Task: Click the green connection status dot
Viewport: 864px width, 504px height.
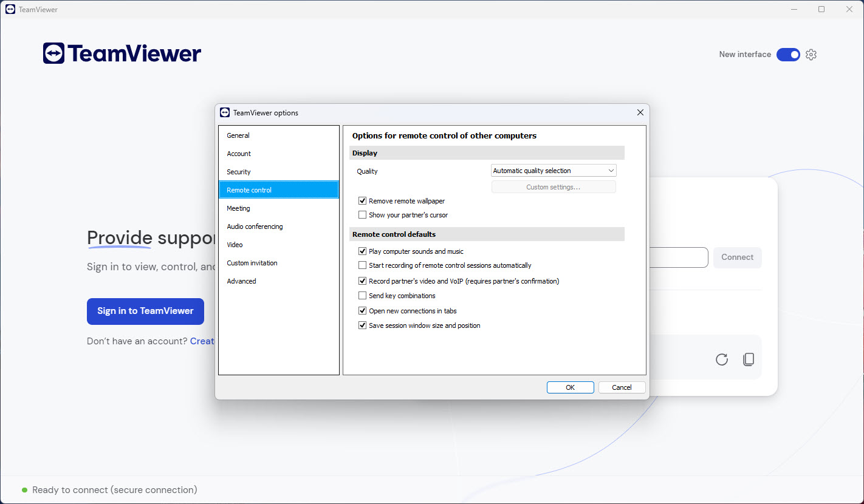Action: click(24, 490)
